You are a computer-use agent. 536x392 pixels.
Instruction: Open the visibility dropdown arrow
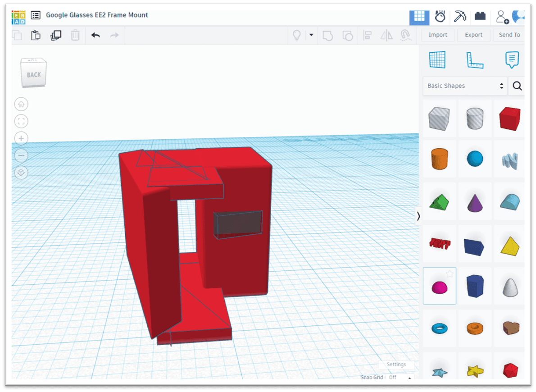coord(311,35)
